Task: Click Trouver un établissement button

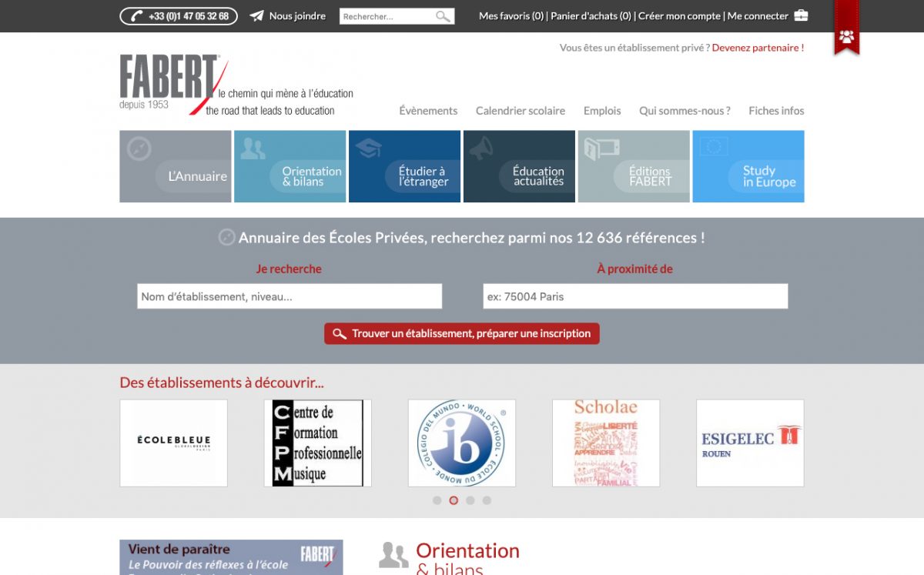Action: pyautogui.click(x=462, y=333)
